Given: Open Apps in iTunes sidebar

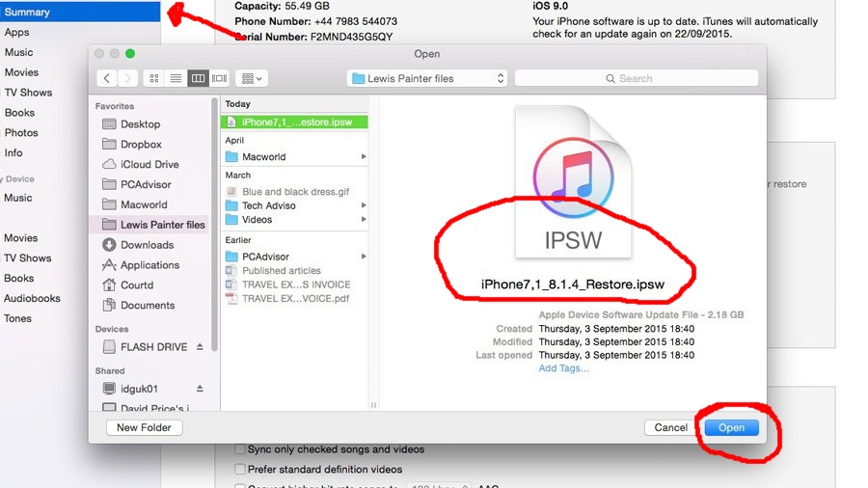Looking at the screenshot, I should (16, 32).
